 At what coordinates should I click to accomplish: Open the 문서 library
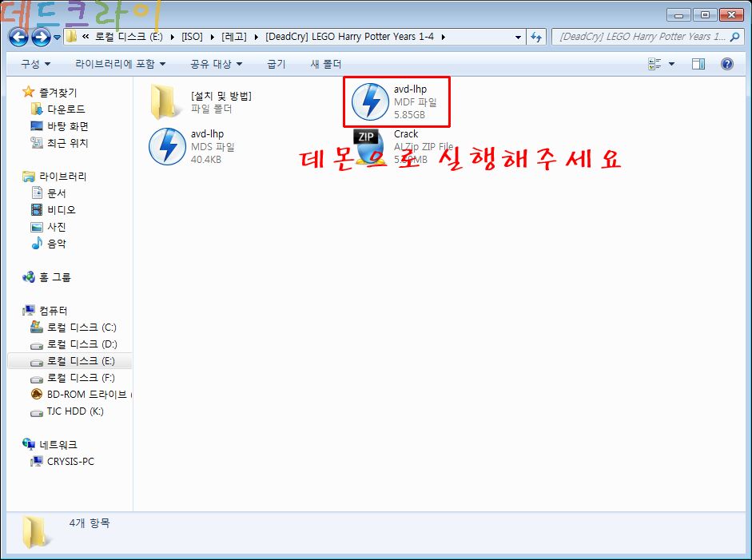(x=49, y=193)
